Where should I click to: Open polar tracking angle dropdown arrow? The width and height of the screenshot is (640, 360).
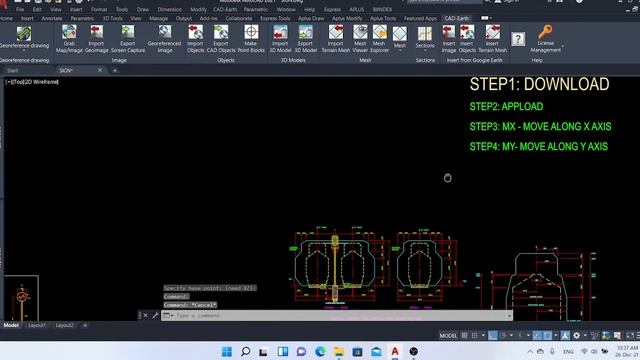[511, 336]
